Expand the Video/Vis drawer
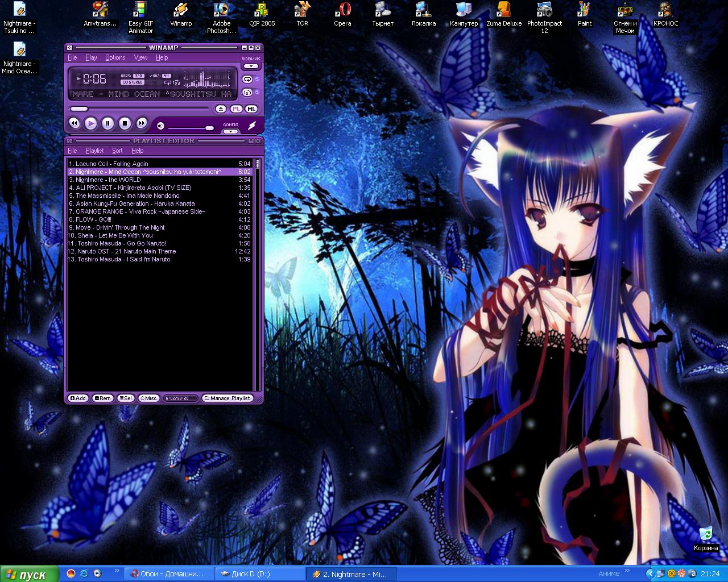The image size is (728, 582). [250, 66]
